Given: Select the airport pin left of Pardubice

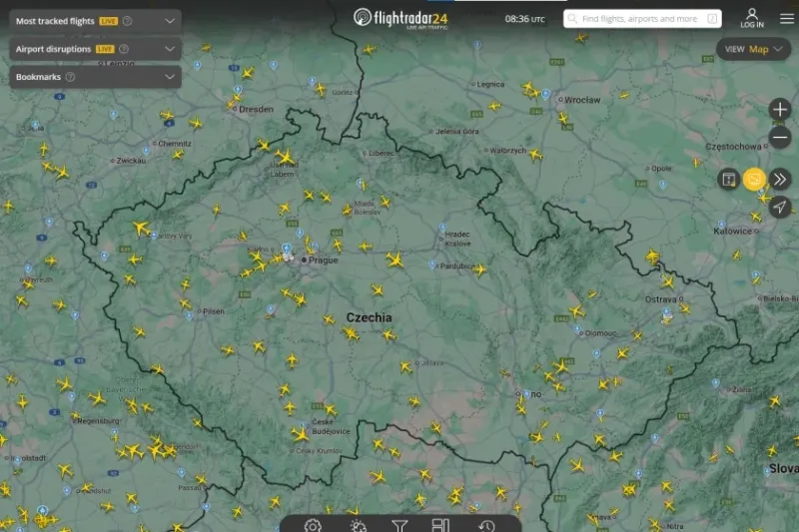Looking at the screenshot, I should [x=432, y=265].
